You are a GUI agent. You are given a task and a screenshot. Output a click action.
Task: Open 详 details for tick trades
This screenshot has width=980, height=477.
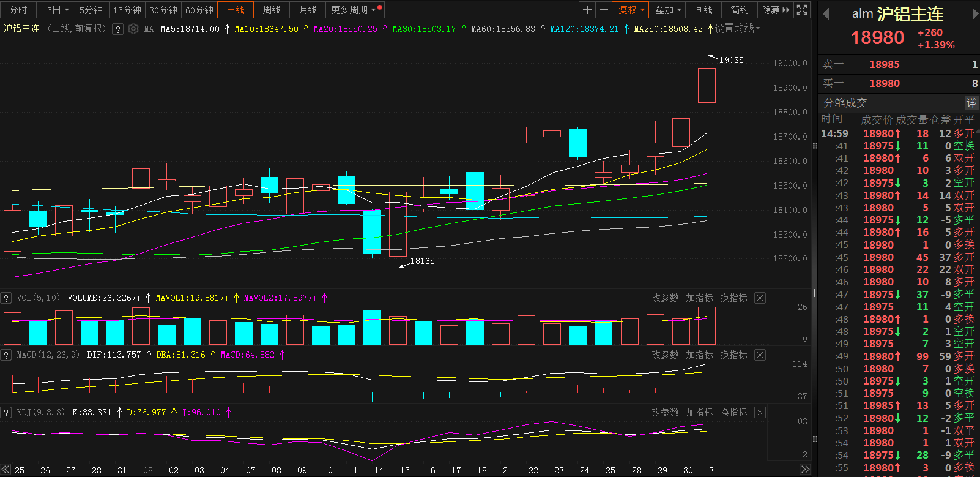[x=971, y=103]
